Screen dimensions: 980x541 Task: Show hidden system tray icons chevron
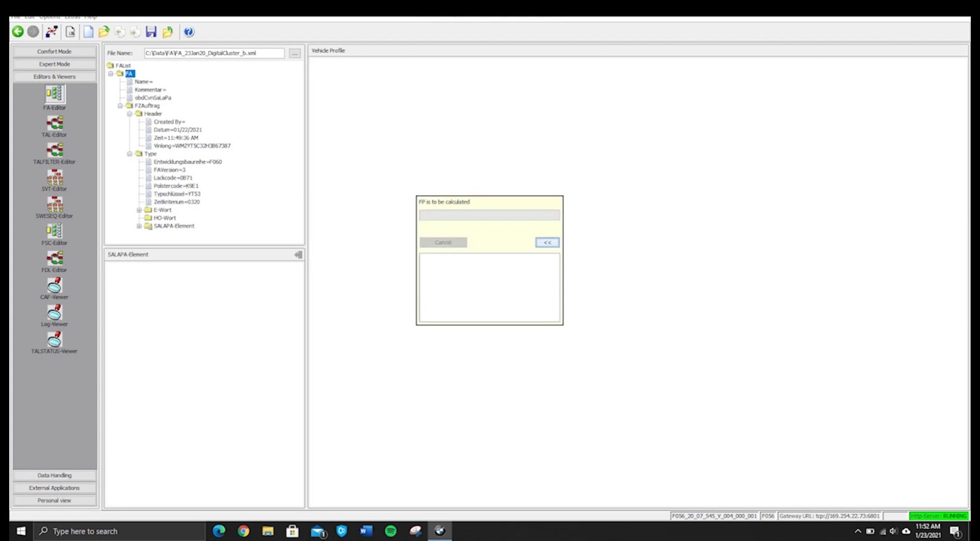(858, 531)
